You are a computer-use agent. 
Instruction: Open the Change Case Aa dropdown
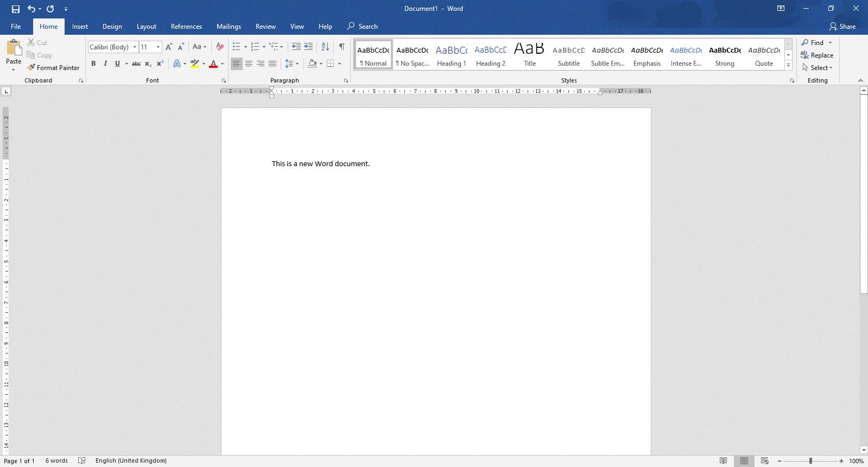[199, 47]
